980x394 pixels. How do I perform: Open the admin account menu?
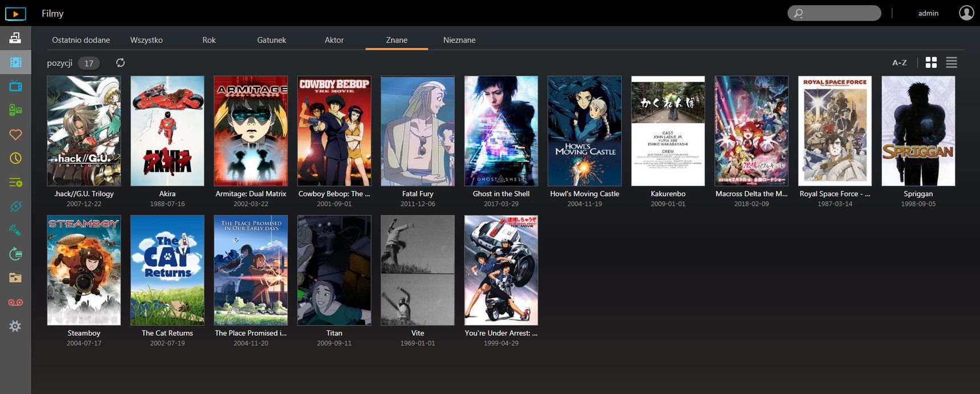click(928, 13)
